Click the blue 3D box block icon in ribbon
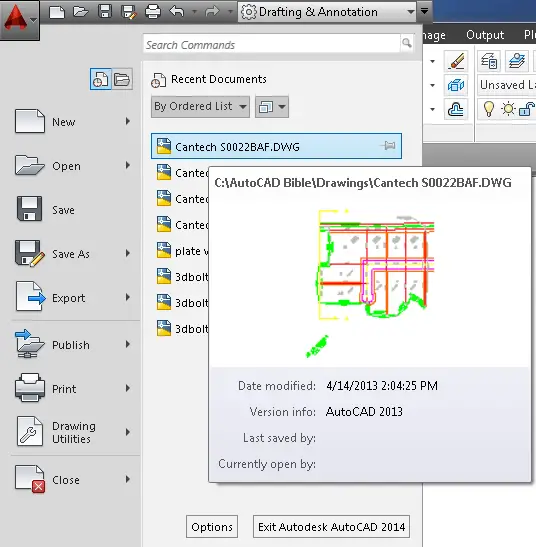 tap(456, 85)
